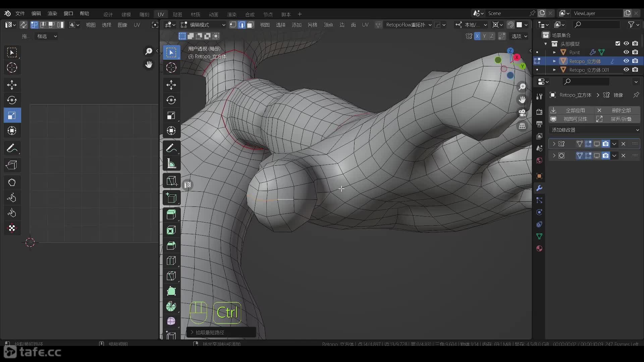Image resolution: width=644 pixels, height=362 pixels.
Task: Select the Smooth vertices tool
Action: click(171, 321)
